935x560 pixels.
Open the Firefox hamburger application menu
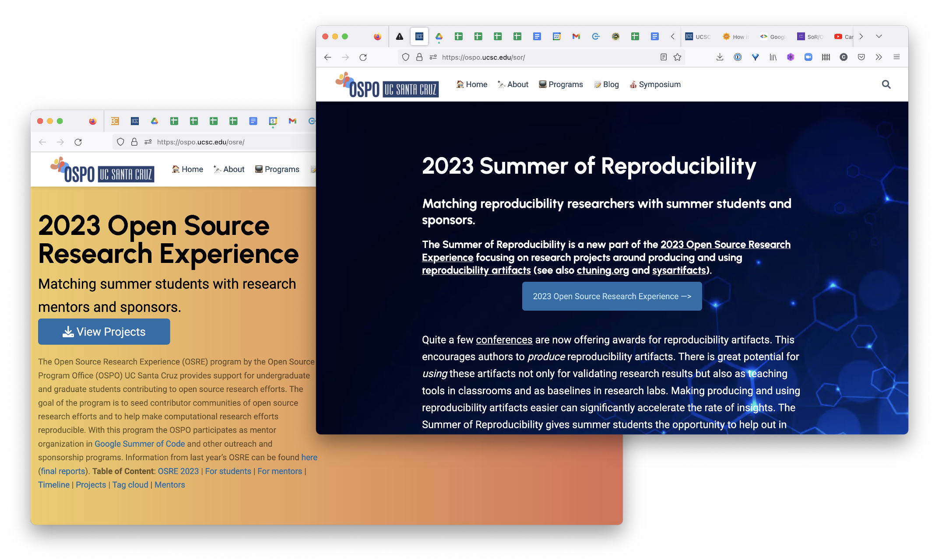click(896, 57)
